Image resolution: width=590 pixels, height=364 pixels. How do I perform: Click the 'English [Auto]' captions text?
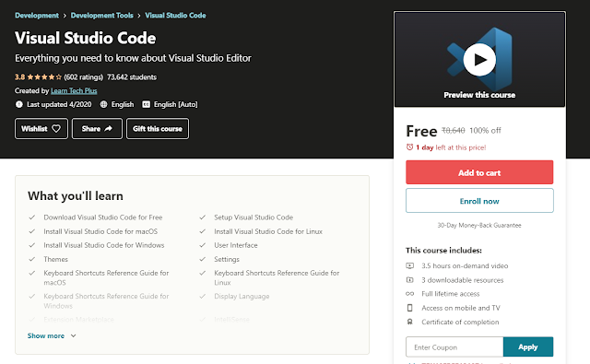[175, 104]
